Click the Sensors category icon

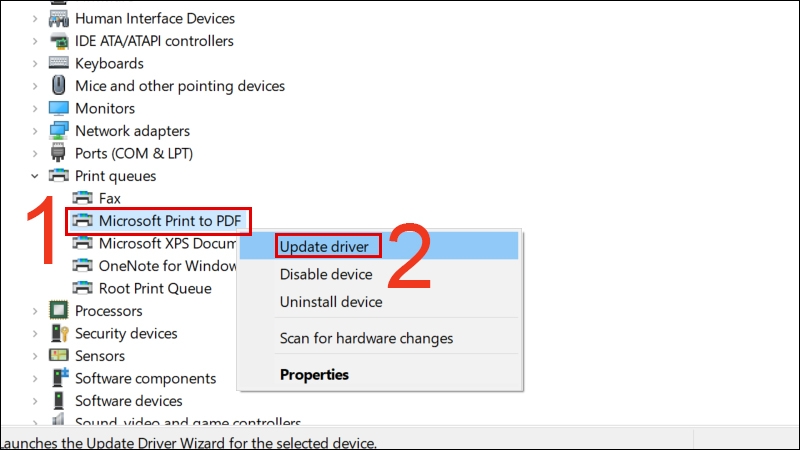pos(59,356)
